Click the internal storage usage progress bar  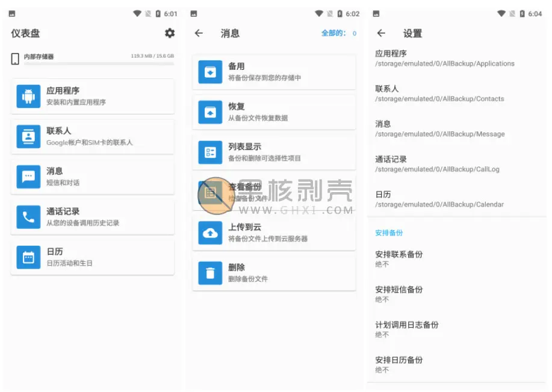tap(99, 64)
